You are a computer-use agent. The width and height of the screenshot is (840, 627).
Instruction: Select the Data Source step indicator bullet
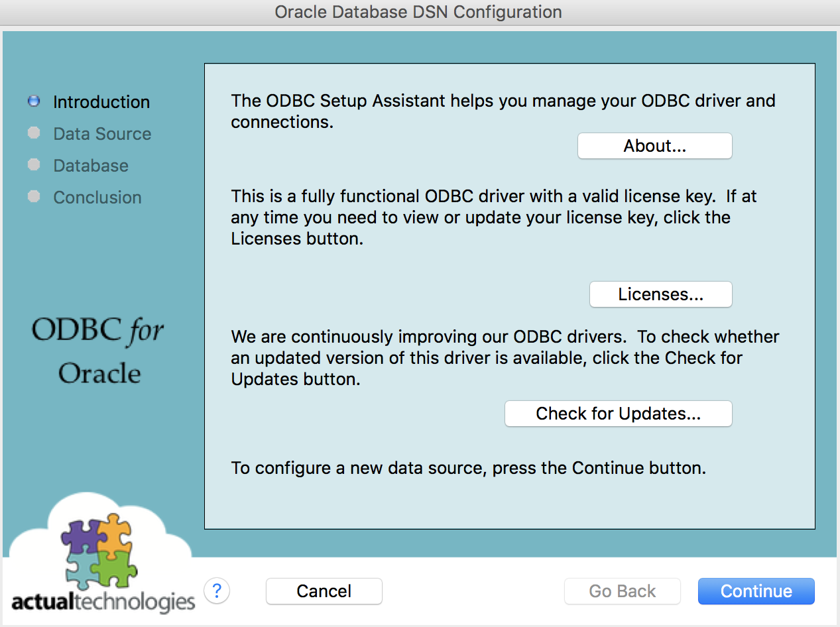click(34, 133)
